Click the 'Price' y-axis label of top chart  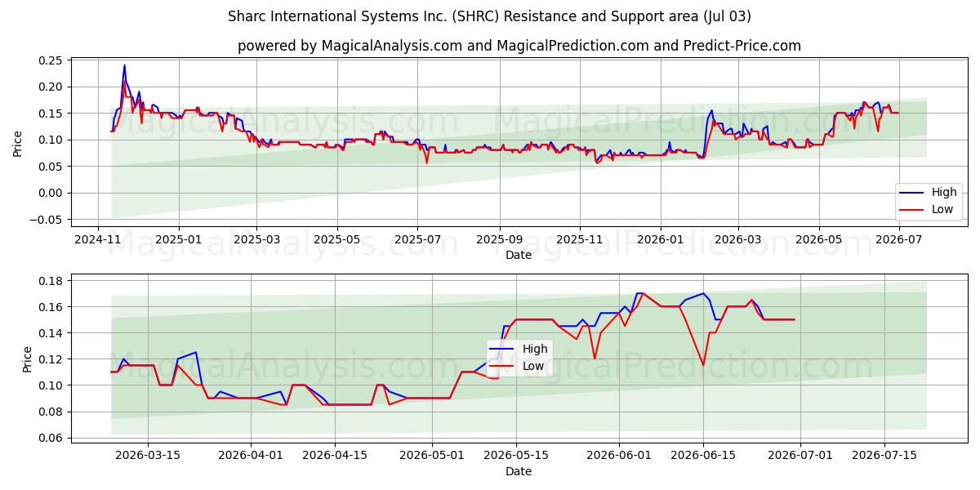click(18, 143)
